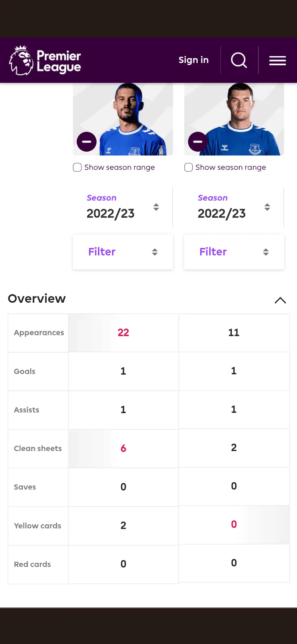Click the Appearances row label

click(39, 333)
